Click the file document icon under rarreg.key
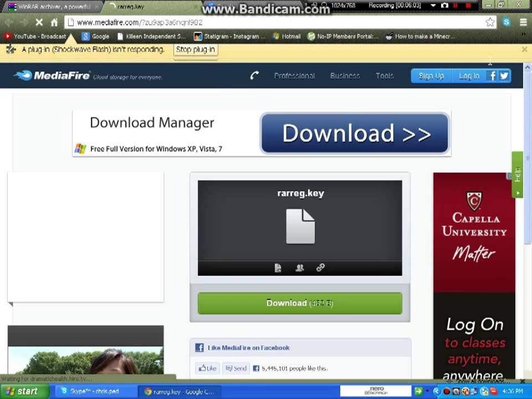 tap(278, 268)
